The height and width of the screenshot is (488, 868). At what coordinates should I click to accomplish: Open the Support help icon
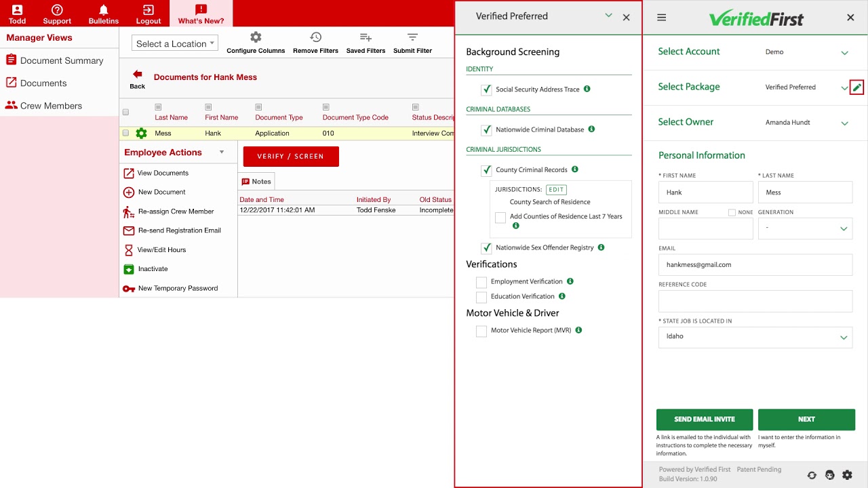[x=57, y=9]
